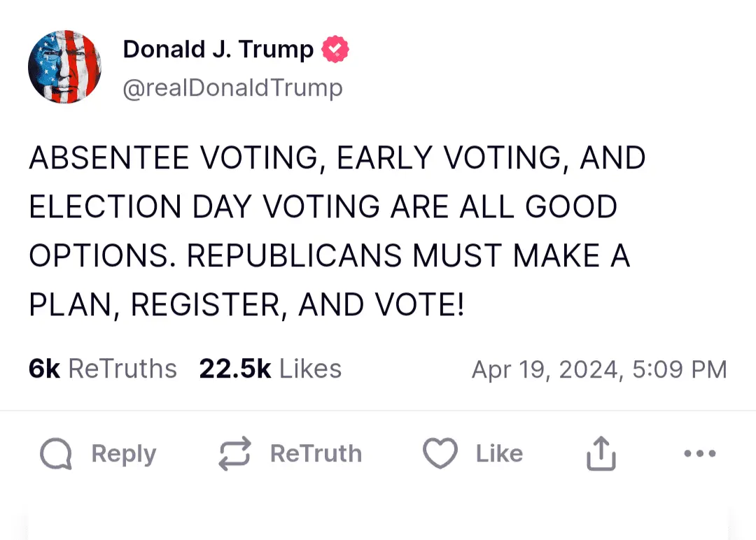The height and width of the screenshot is (540, 756).
Task: Click the post line starting ELECTION DAY VOTING
Action: point(323,208)
